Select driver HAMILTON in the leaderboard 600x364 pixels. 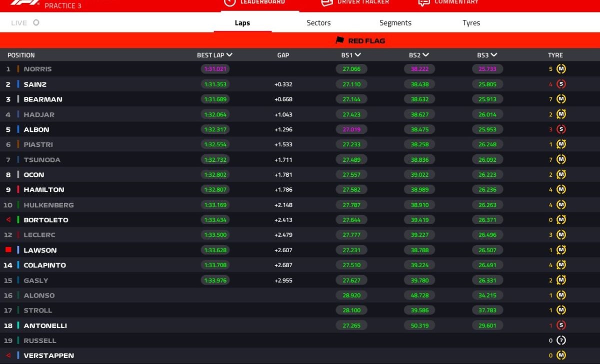(43, 190)
